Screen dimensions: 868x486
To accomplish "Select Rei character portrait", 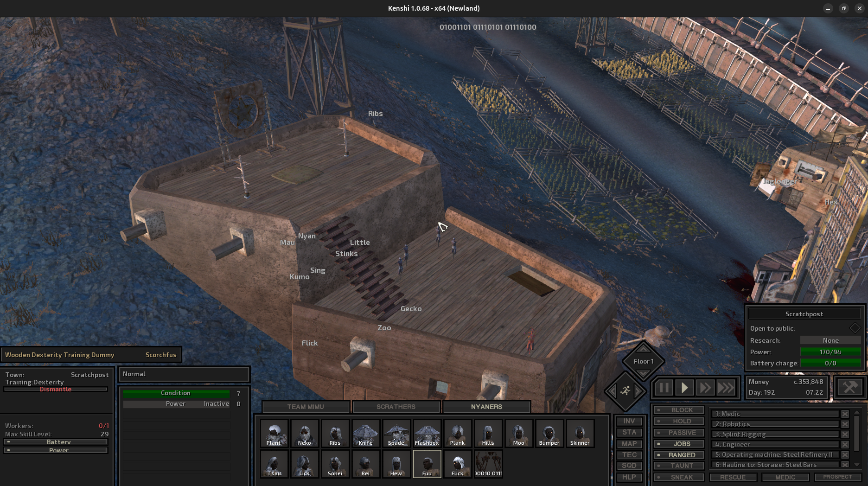I will pyautogui.click(x=366, y=464).
